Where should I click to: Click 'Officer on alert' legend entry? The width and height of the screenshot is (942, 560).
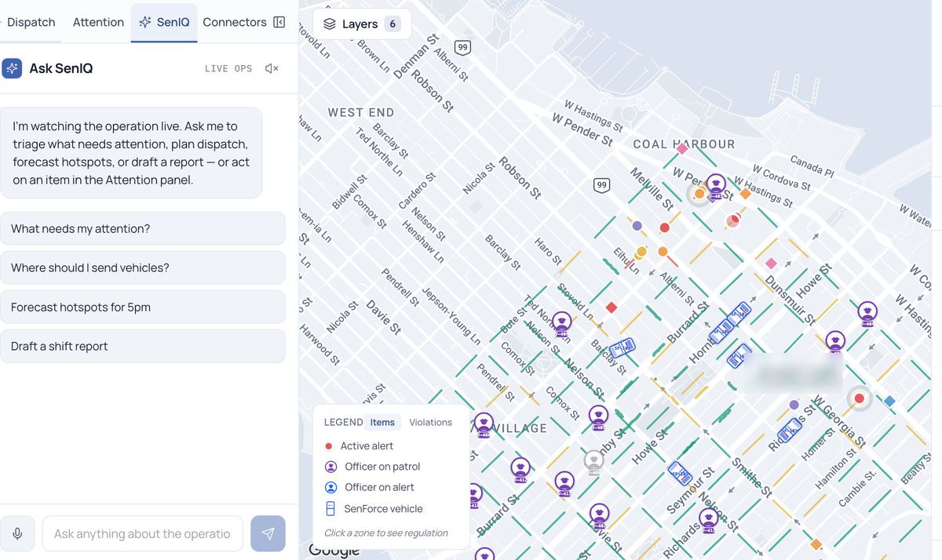(x=368, y=487)
